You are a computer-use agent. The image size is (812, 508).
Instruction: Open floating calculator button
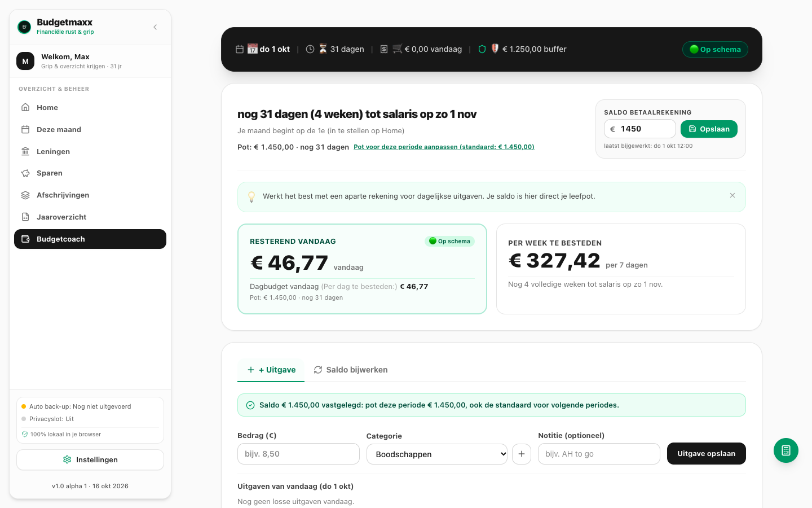click(786, 450)
